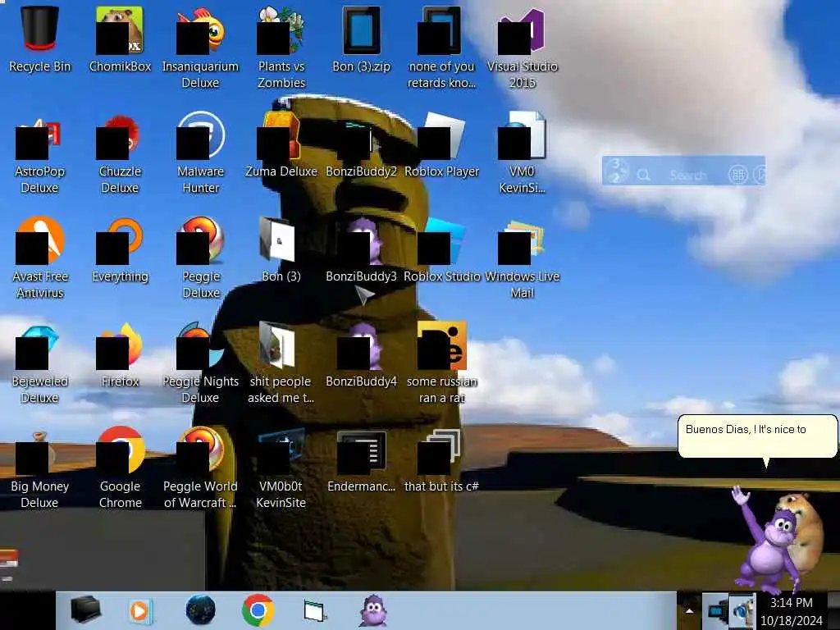Click the Search field in the desktop widget
The image size is (840, 630).
click(688, 175)
